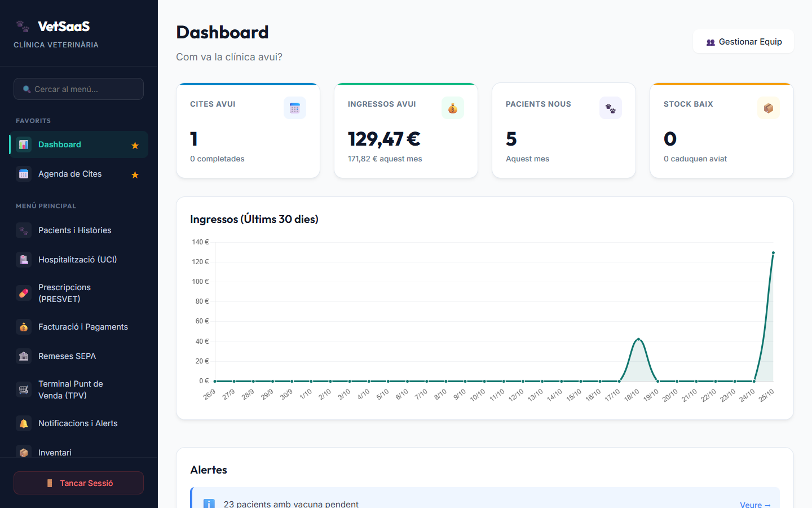Click calendar icon on Cites Avui card
The height and width of the screenshot is (508, 812).
[295, 108]
